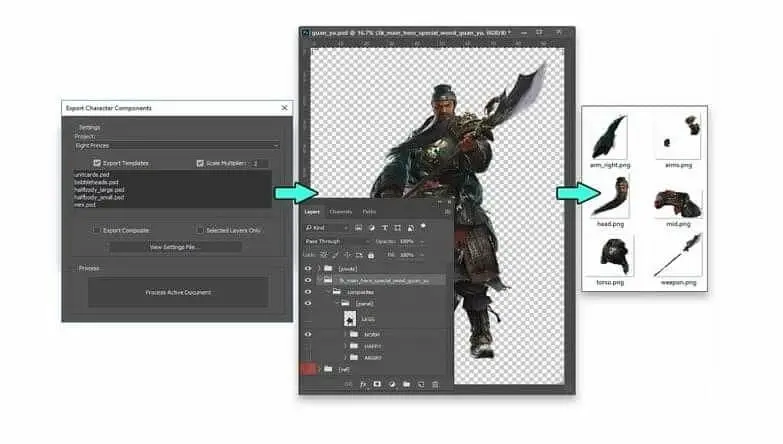Open the Opacity slider dropdown arrow
Viewport: 783px width, 444px height.
click(422, 241)
